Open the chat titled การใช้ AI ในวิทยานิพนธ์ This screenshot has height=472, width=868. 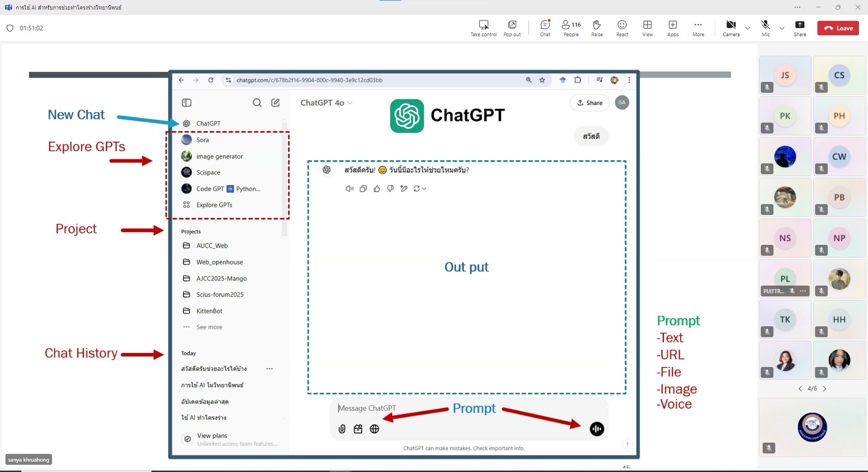coord(212,385)
